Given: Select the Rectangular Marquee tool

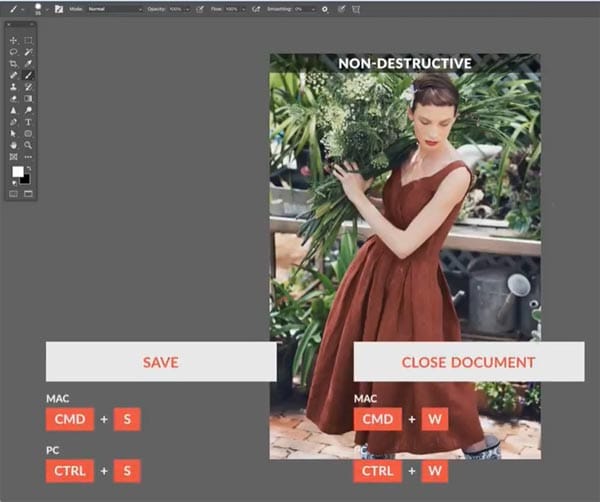Looking at the screenshot, I should 28,40.
